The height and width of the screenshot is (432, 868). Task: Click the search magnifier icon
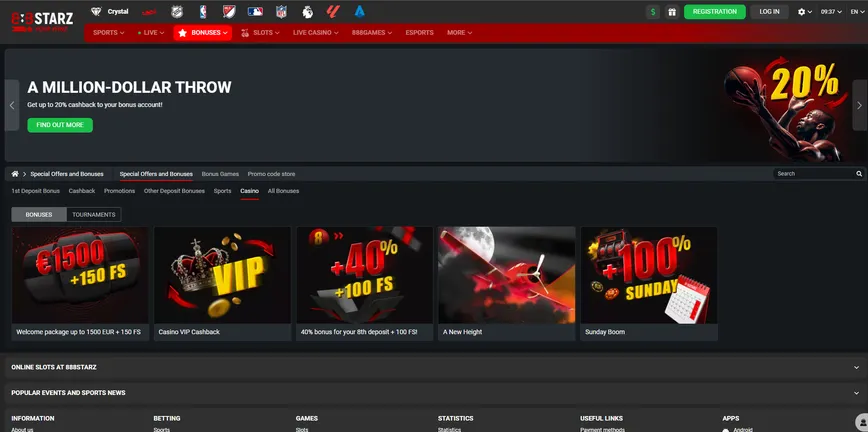tap(859, 174)
